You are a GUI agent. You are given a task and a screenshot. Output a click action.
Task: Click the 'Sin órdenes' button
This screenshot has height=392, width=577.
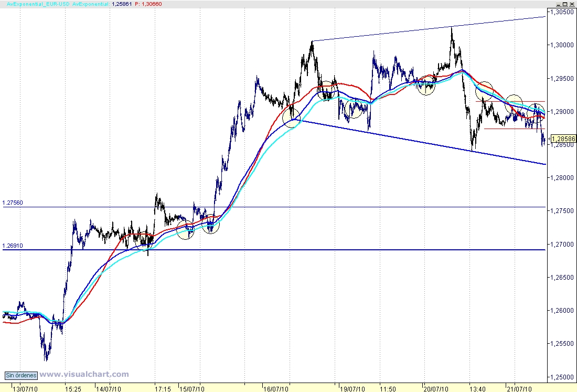tap(21, 375)
